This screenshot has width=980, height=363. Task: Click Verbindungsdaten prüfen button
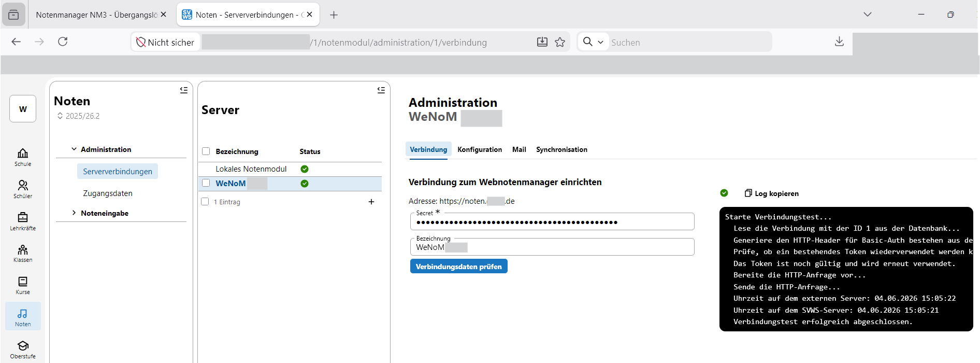click(x=459, y=267)
